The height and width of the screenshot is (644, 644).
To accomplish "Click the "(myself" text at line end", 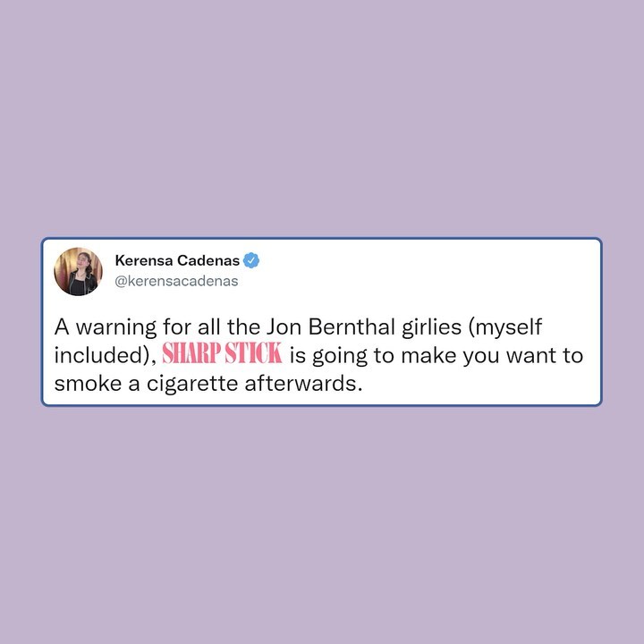I will click(x=505, y=328).
